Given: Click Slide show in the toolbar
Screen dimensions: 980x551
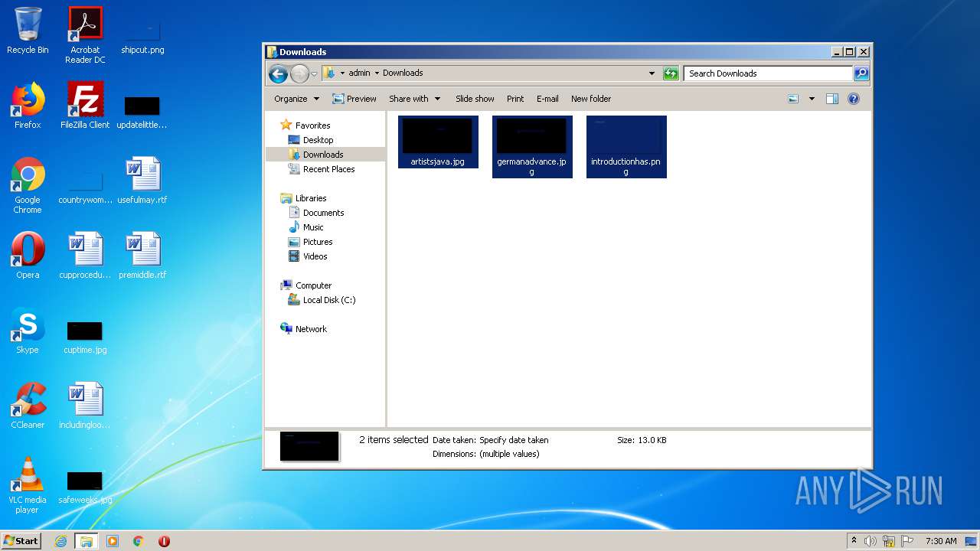Looking at the screenshot, I should click(475, 99).
